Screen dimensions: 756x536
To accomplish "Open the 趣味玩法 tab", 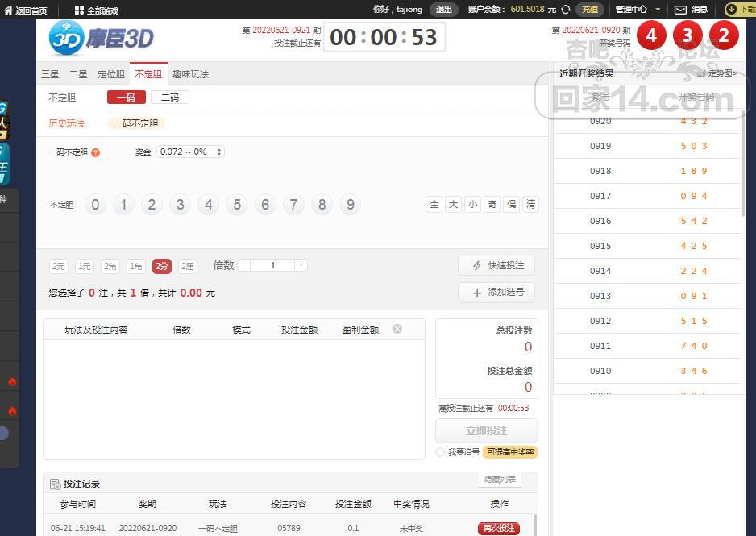I will (190, 74).
